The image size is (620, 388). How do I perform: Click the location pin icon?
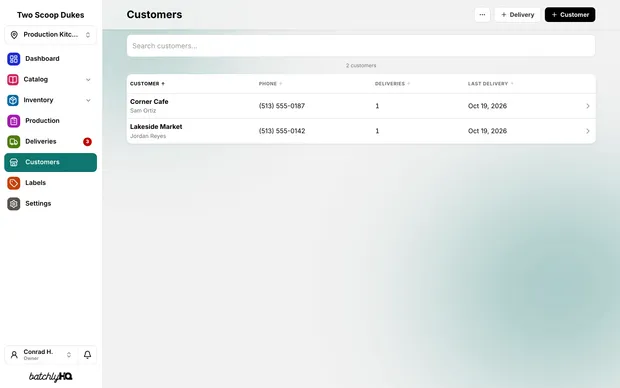point(14,35)
